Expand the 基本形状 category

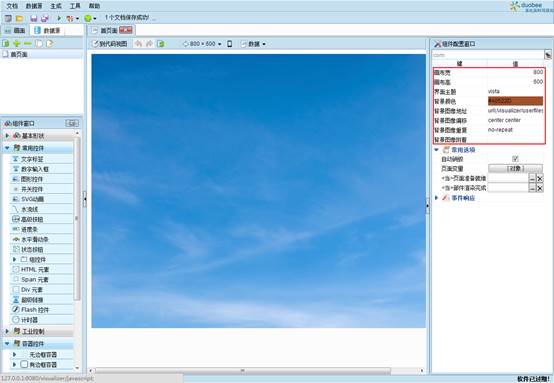pos(7,136)
